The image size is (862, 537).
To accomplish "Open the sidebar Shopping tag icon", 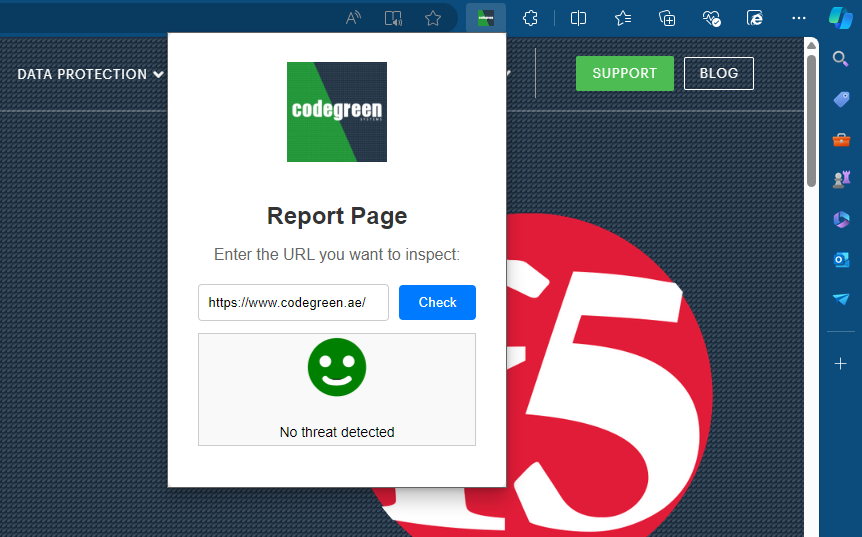I will [841, 99].
